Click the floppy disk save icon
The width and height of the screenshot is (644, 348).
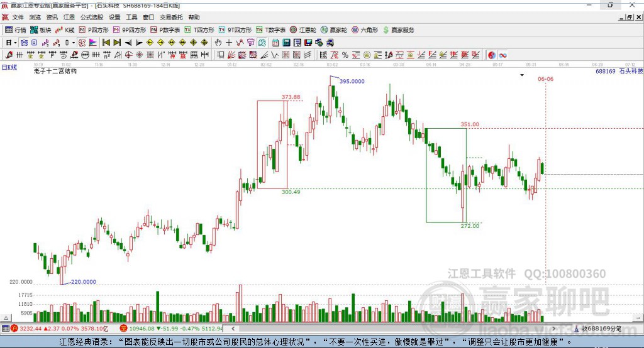coord(308,43)
